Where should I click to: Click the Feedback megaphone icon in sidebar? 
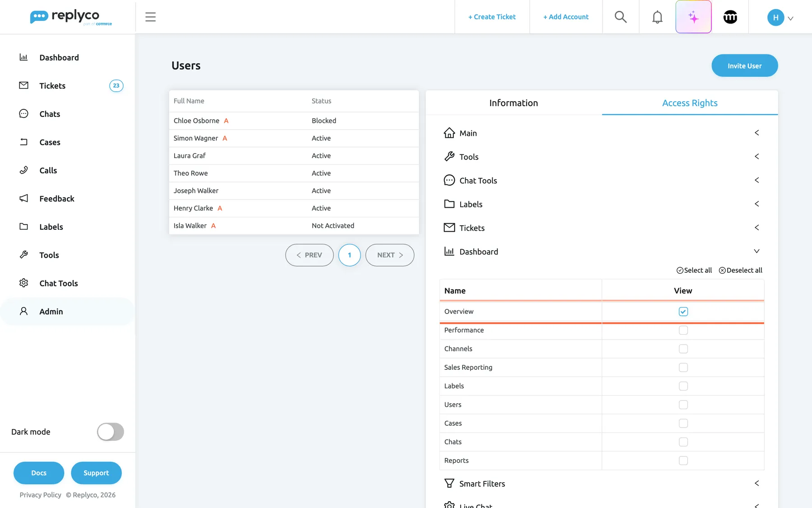click(23, 198)
